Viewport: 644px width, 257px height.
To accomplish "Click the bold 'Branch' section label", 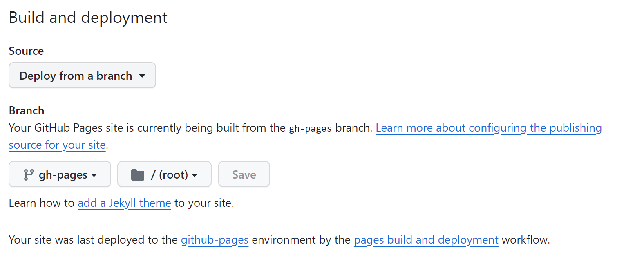I will [x=27, y=111].
